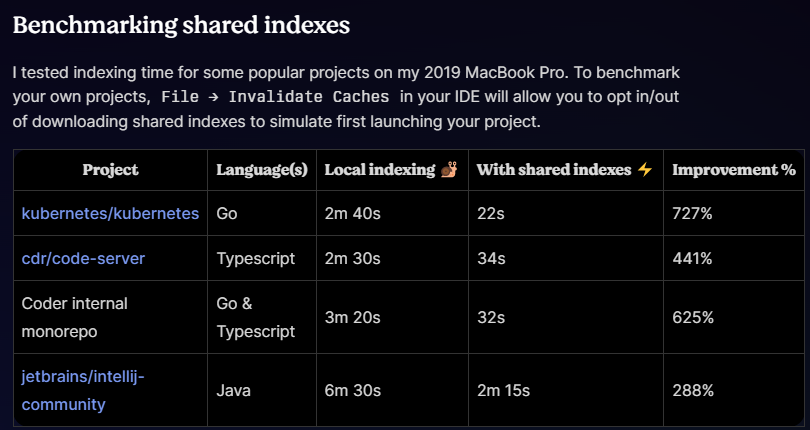
Task: Click the 34s shared indexes value
Action: point(491,258)
